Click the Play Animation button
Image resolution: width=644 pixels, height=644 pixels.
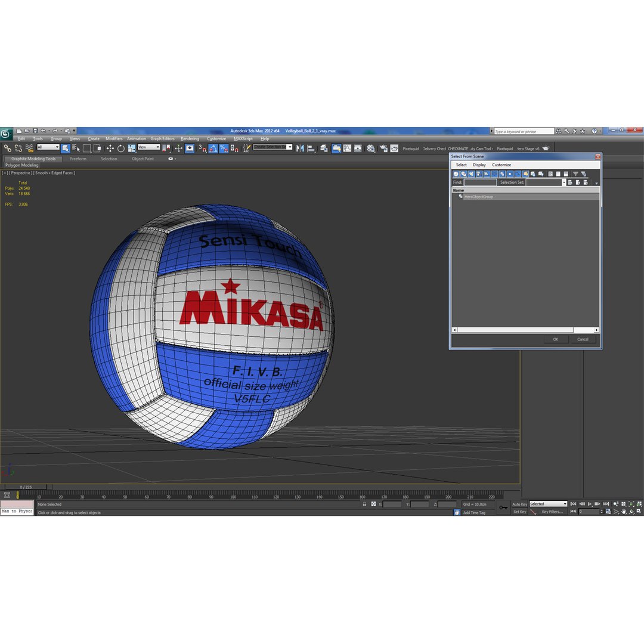coord(590,504)
